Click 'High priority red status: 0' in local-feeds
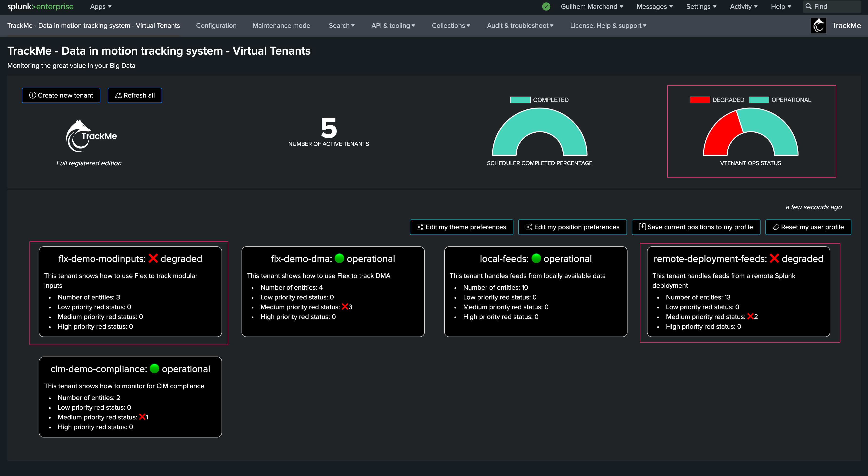 click(x=501, y=317)
